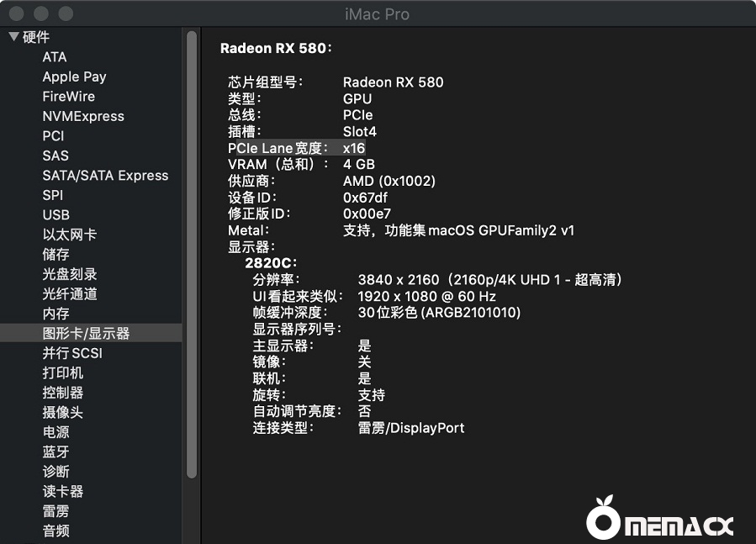Screen dimensions: 756x544
Task: Select Apple Pay in the sidebar
Action: click(74, 77)
